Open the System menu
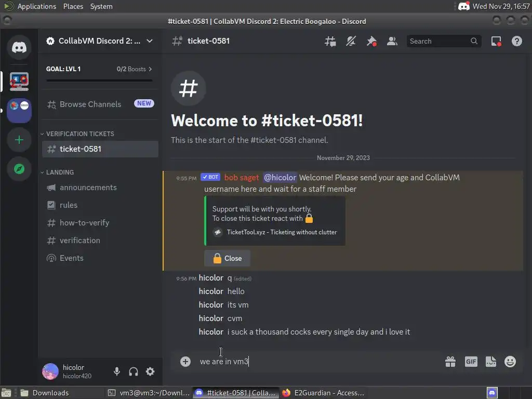Image resolution: width=532 pixels, height=399 pixels. (x=101, y=6)
